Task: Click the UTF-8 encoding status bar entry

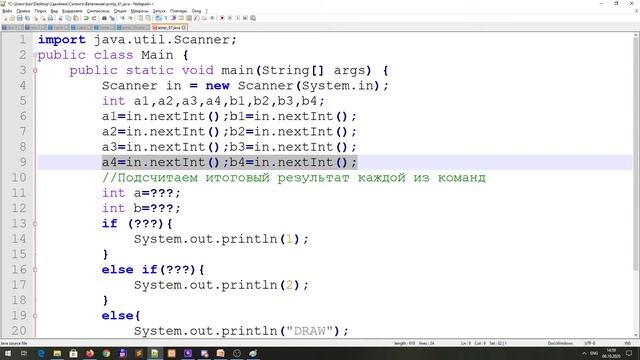Action: tap(590, 343)
